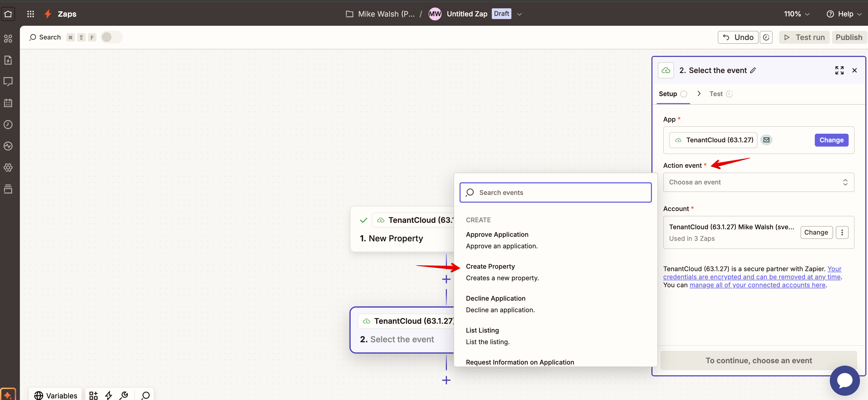Open Zap history clock icon in sidebar
Viewport: 868px width, 400px height.
(8, 125)
